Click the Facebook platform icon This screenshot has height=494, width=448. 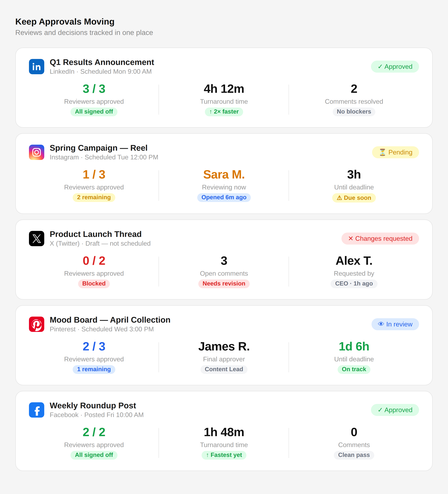[x=37, y=410]
